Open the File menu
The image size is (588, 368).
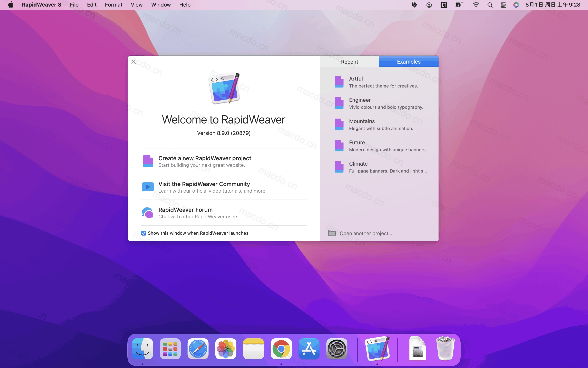tap(74, 5)
